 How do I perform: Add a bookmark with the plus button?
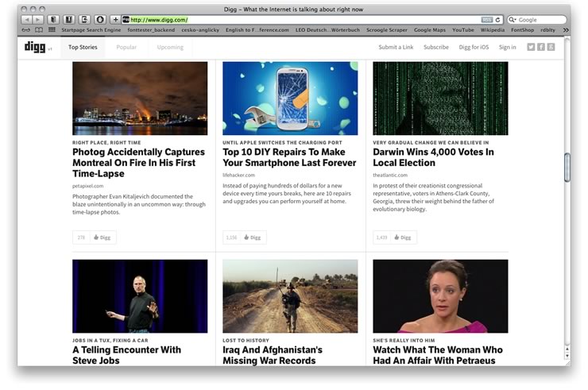[x=115, y=20]
